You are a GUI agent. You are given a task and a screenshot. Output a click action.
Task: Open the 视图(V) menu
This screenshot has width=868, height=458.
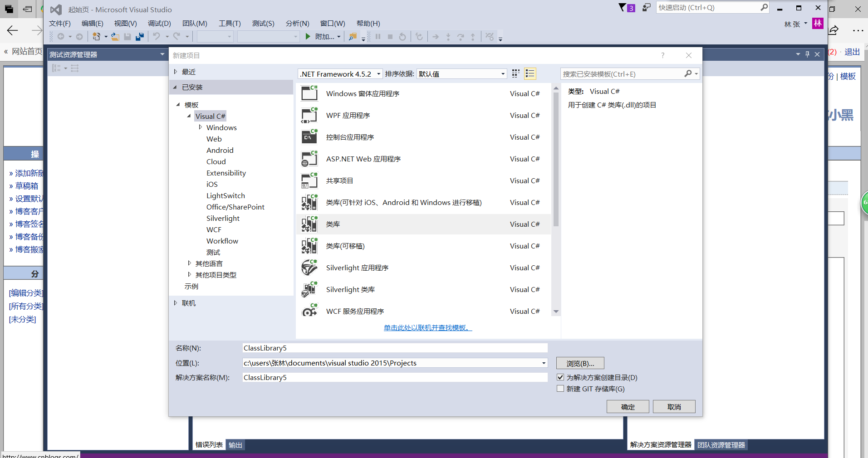click(x=126, y=23)
